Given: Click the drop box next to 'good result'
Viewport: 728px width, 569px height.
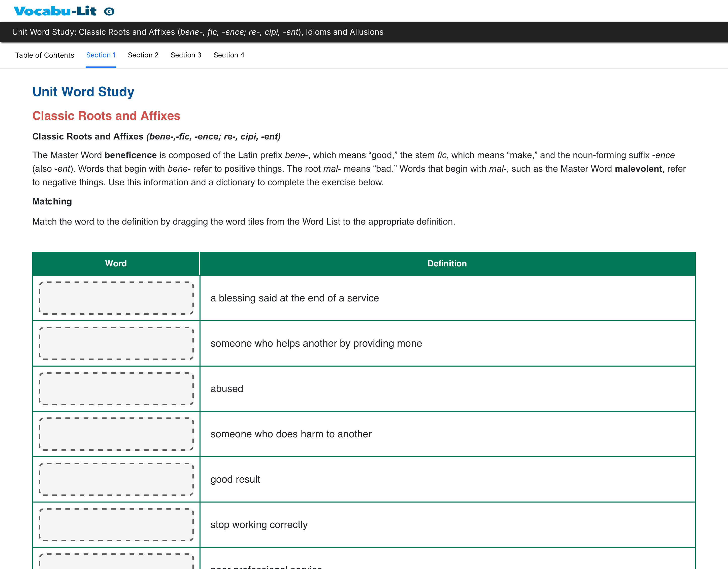Looking at the screenshot, I should 116,479.
